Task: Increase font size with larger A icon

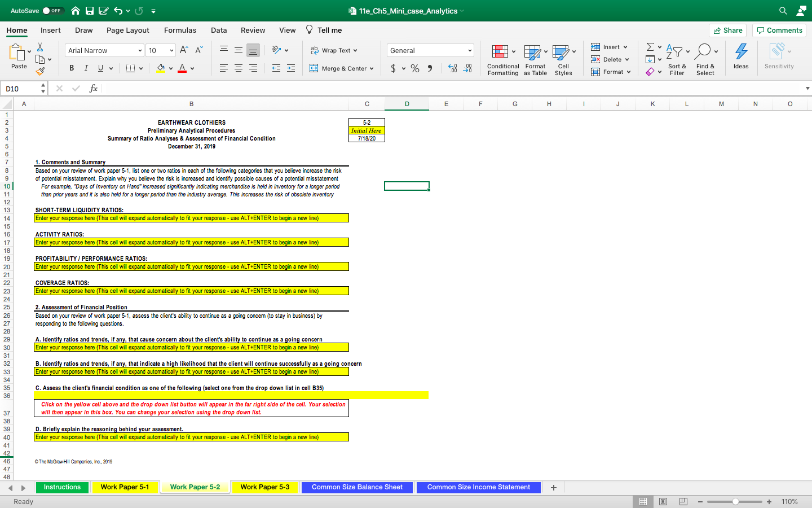Action: pyautogui.click(x=184, y=50)
